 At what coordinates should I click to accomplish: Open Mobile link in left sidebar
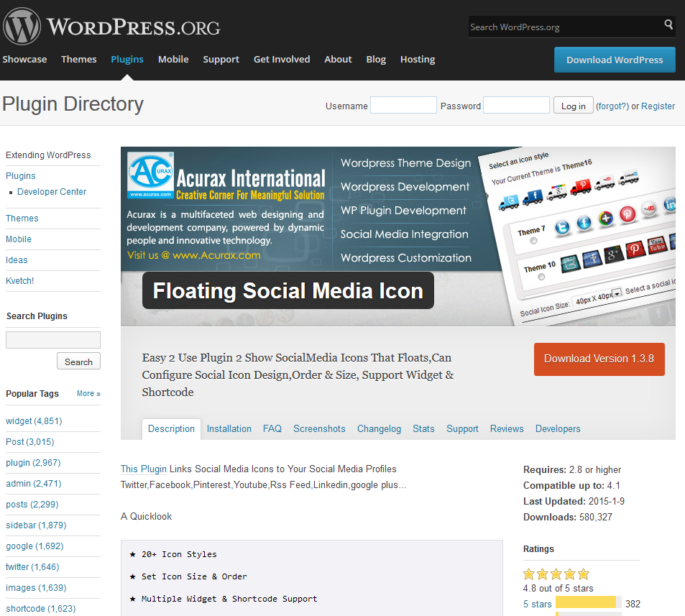[19, 239]
